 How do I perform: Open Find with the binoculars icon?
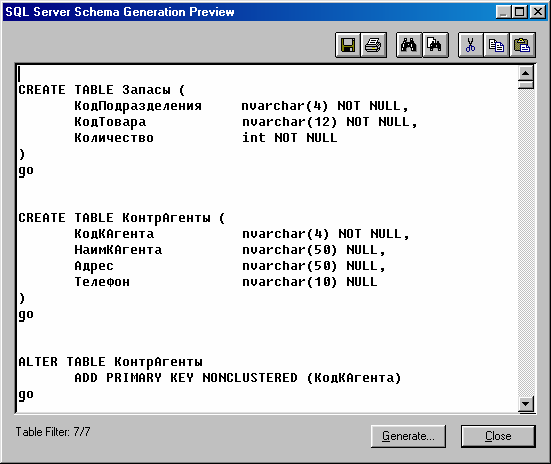click(409, 45)
